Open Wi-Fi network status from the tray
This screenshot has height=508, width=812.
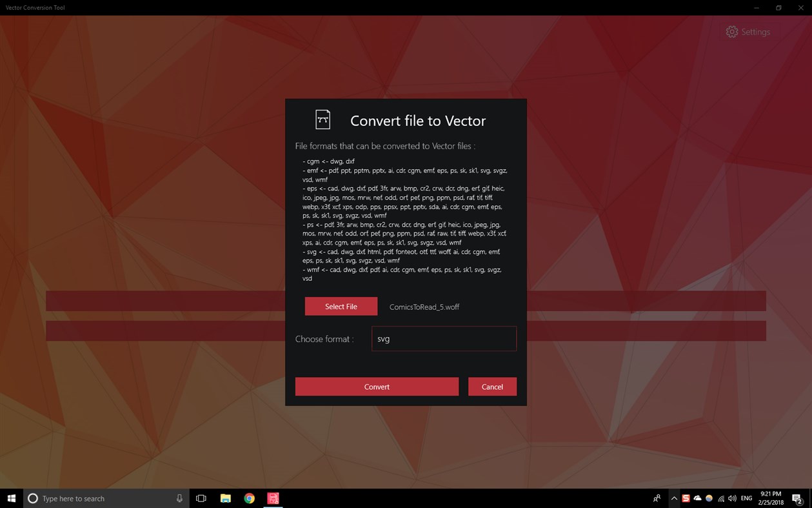pyautogui.click(x=720, y=498)
